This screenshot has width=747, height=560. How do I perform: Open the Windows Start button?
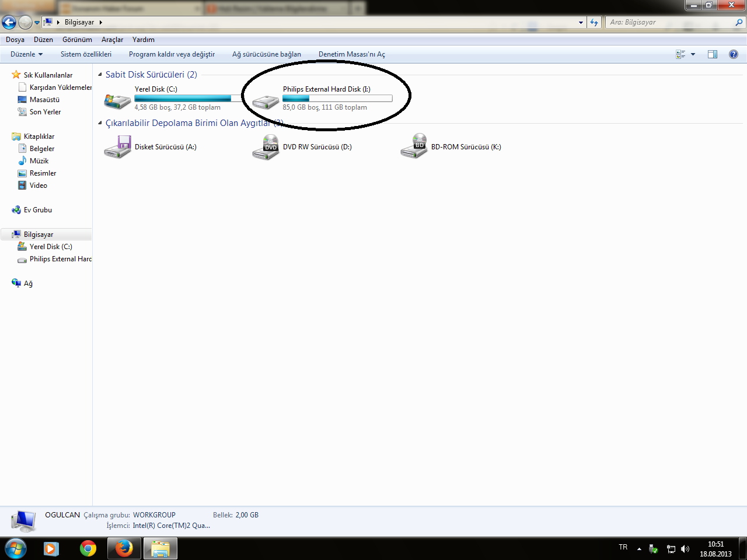click(15, 549)
